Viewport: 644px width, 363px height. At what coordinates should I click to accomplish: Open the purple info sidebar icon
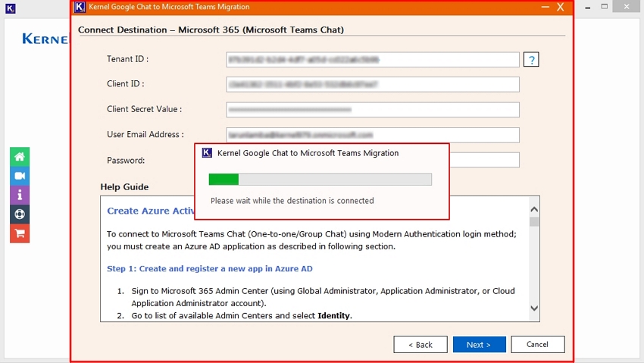[x=20, y=195]
